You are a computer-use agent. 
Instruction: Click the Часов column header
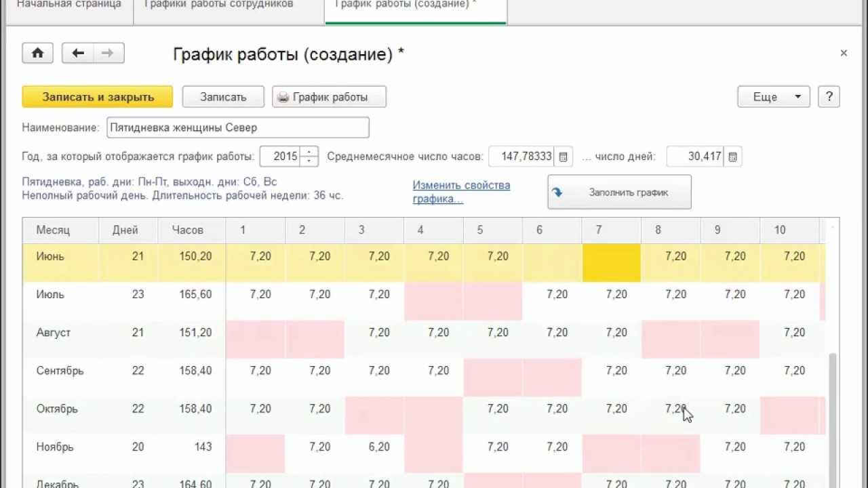click(191, 230)
